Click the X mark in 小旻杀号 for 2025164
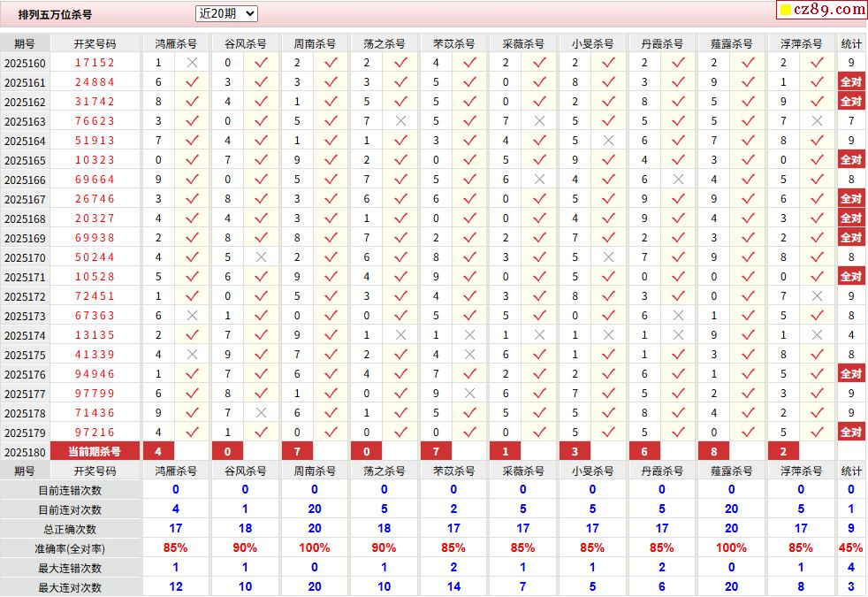 pyautogui.click(x=608, y=141)
